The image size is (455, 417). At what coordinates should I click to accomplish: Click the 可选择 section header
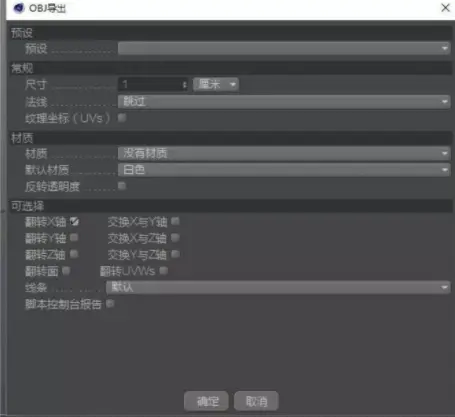[231, 206]
